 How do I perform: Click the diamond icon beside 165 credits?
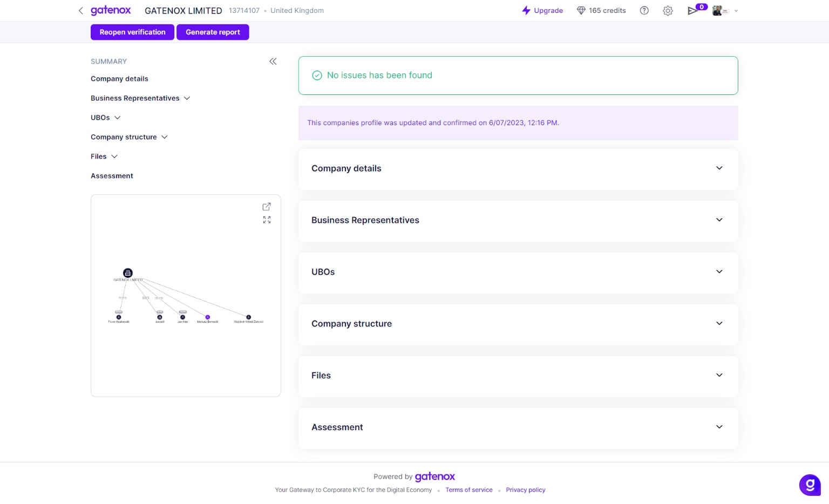(581, 10)
